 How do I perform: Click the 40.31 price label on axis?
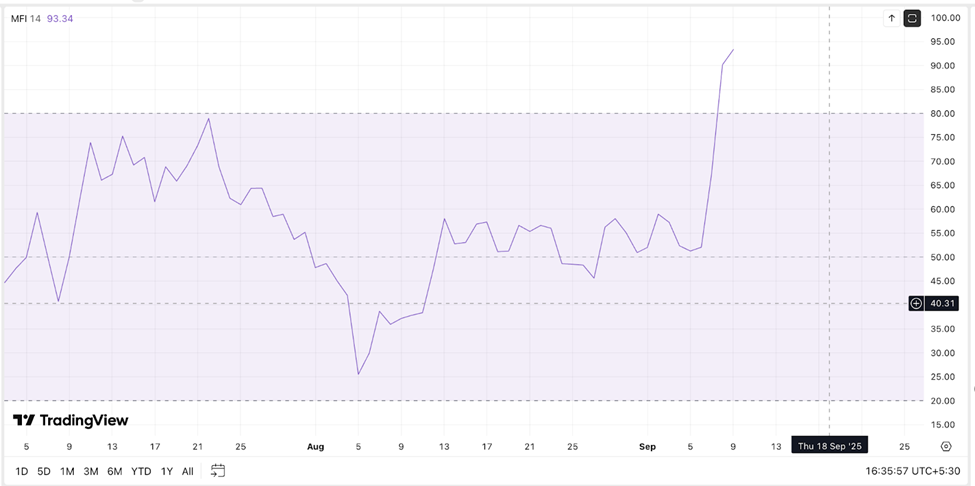pos(942,303)
